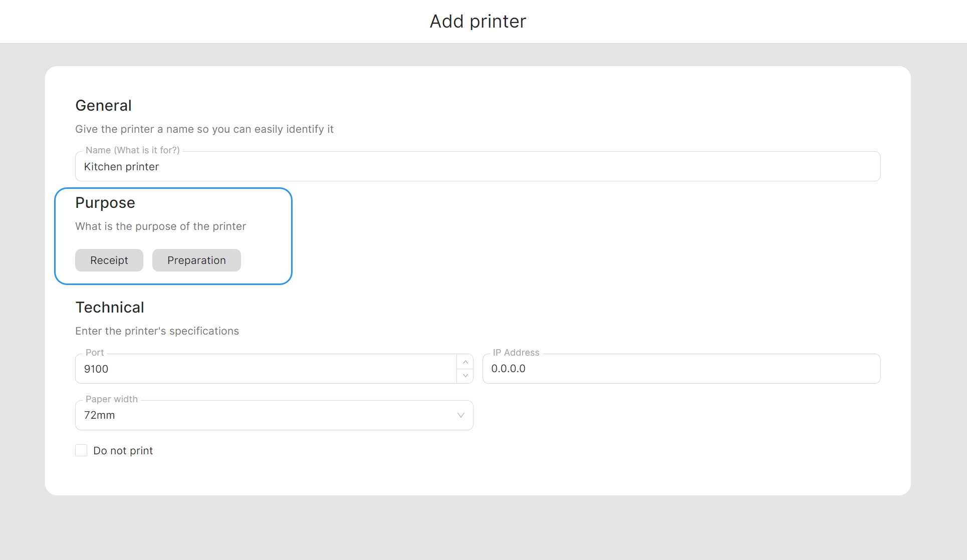Select Receipt as printer purpose

[109, 260]
